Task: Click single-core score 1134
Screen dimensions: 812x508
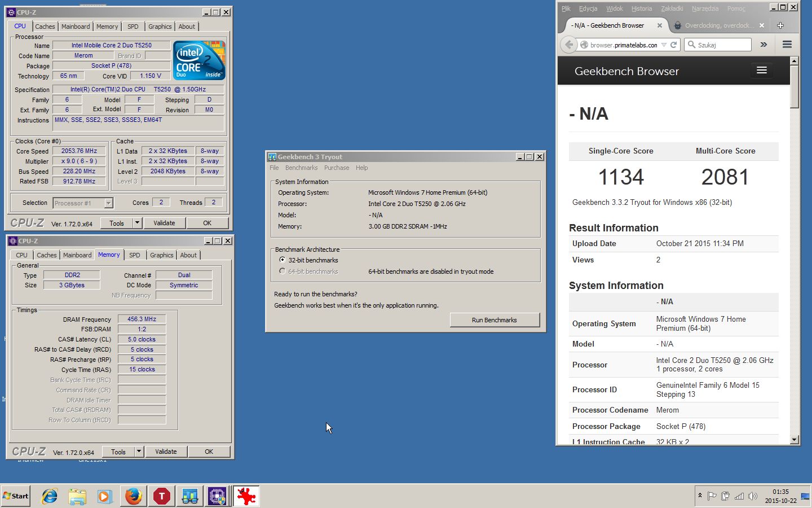Action: 621,177
